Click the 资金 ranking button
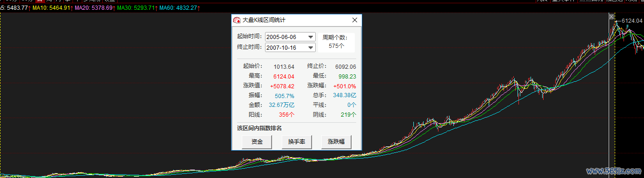The height and width of the screenshot is (178, 644). click(x=257, y=142)
